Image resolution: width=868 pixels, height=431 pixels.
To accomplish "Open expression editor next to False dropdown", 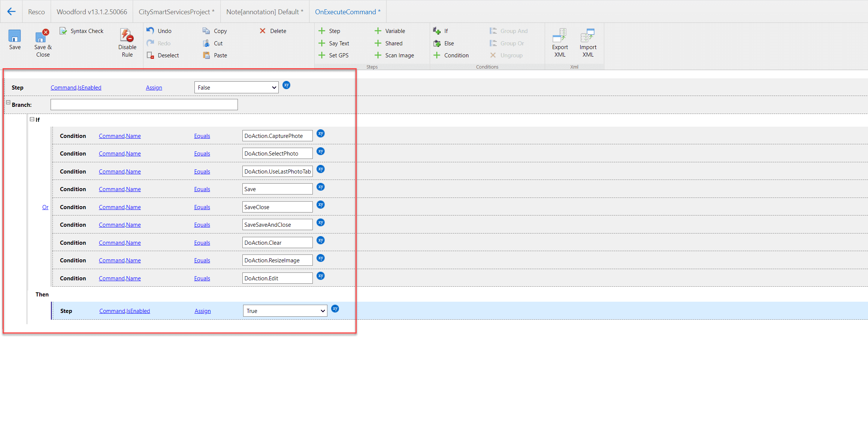I will (286, 85).
